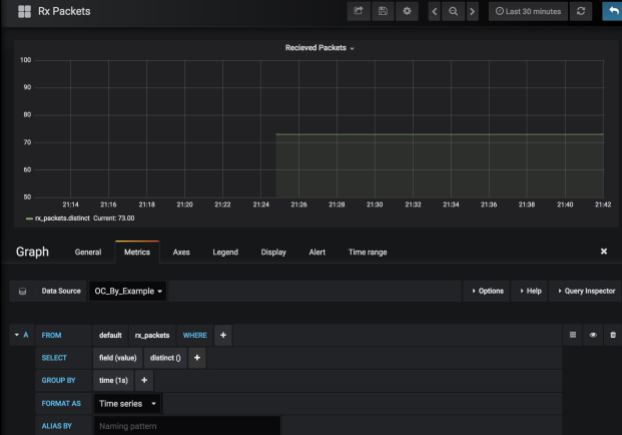
Task: Click the Data Source label
Action: coord(61,291)
